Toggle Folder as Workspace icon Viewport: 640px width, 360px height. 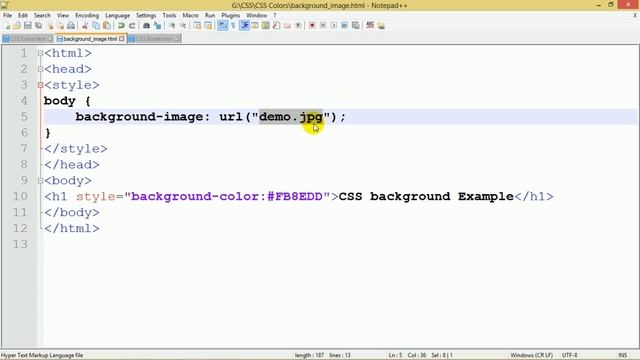(287, 26)
